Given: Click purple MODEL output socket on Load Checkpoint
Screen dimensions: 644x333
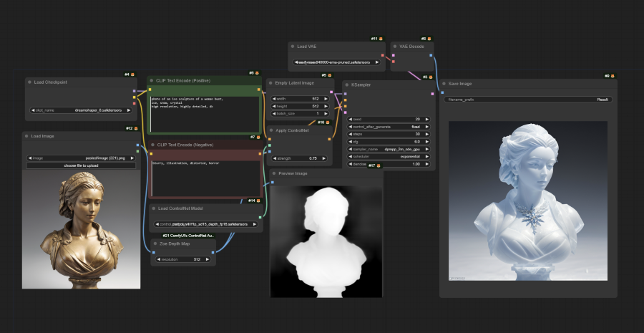Looking at the screenshot, I should pos(135,91).
